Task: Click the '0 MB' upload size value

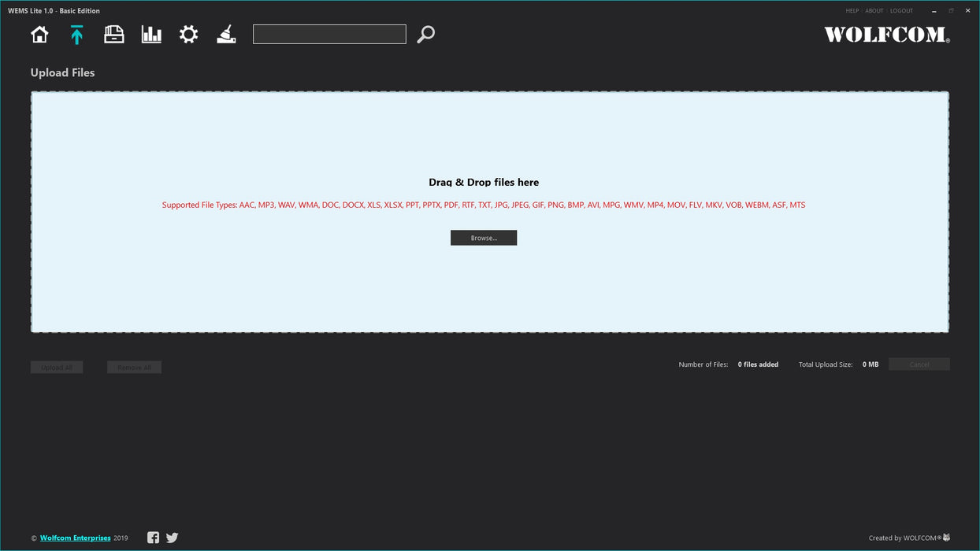Action: tap(870, 364)
